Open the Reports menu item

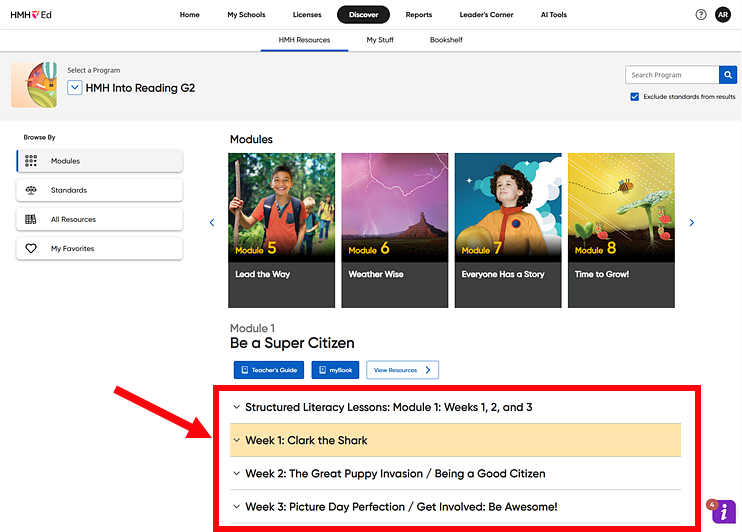pos(419,15)
